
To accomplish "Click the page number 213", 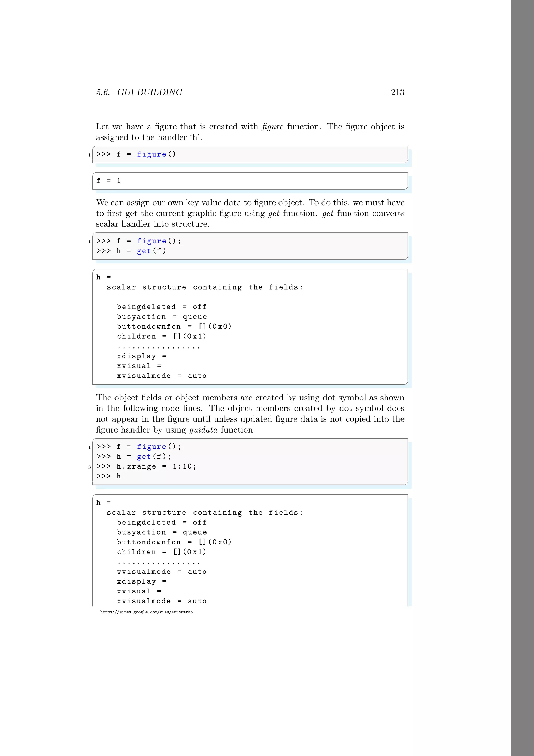I will (x=397, y=93).
